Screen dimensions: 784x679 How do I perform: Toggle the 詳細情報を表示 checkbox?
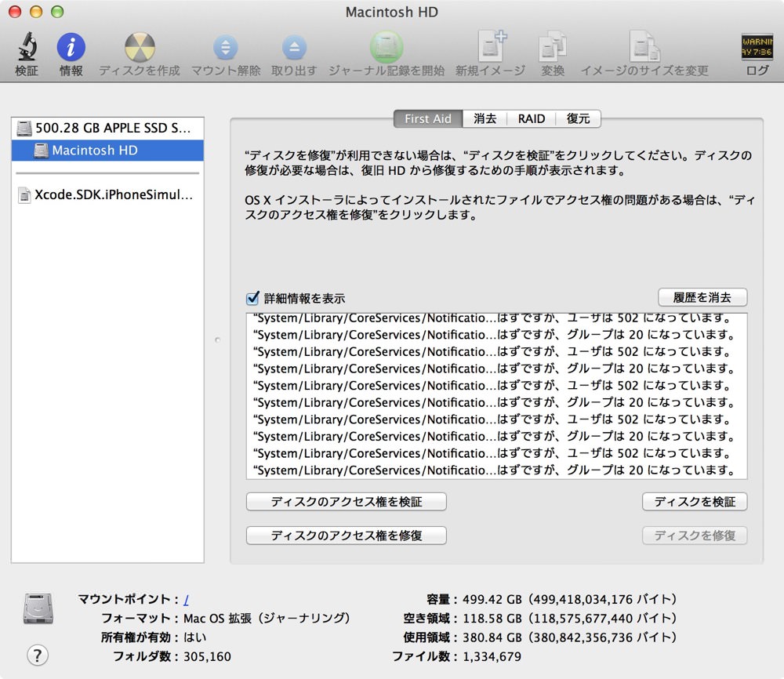click(252, 298)
